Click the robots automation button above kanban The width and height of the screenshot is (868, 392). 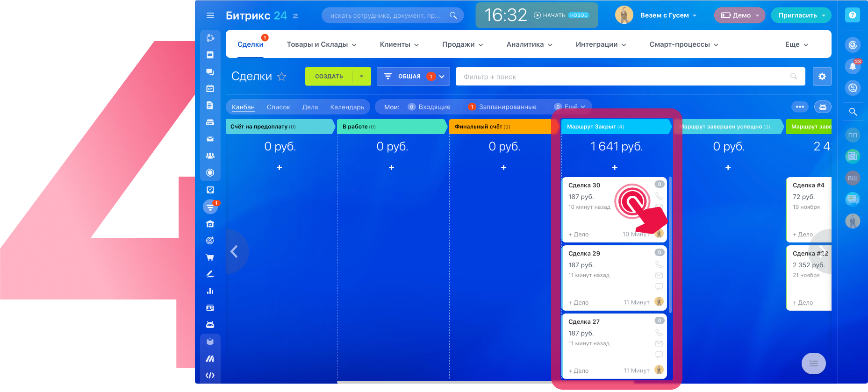pyautogui.click(x=823, y=107)
